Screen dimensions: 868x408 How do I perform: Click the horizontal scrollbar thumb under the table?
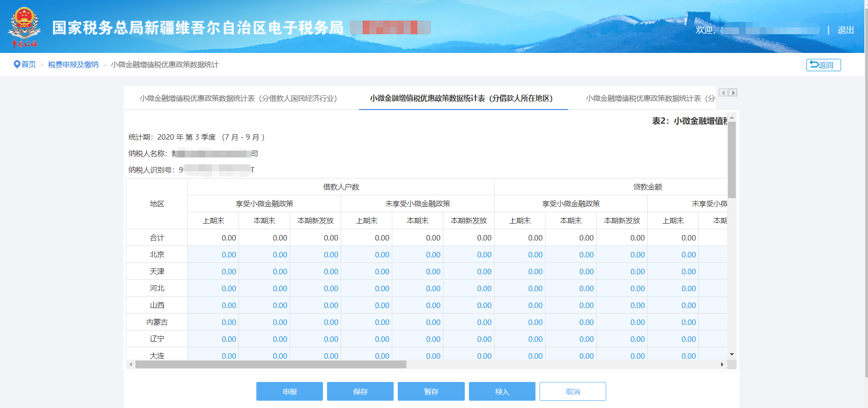click(270, 364)
